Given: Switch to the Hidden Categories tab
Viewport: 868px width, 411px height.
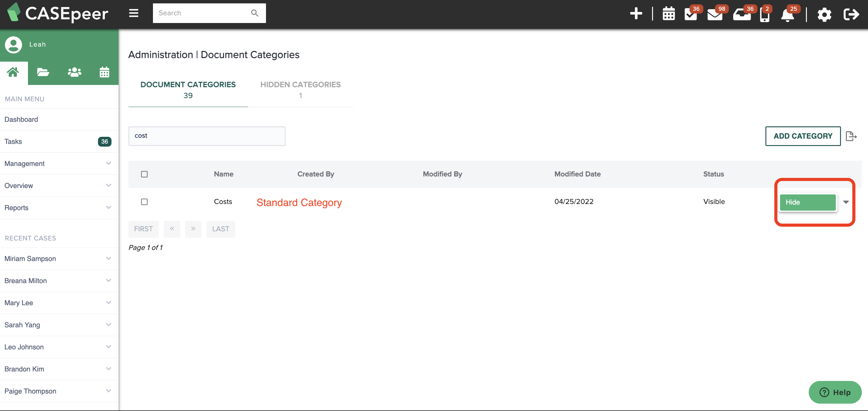Looking at the screenshot, I should [300, 89].
